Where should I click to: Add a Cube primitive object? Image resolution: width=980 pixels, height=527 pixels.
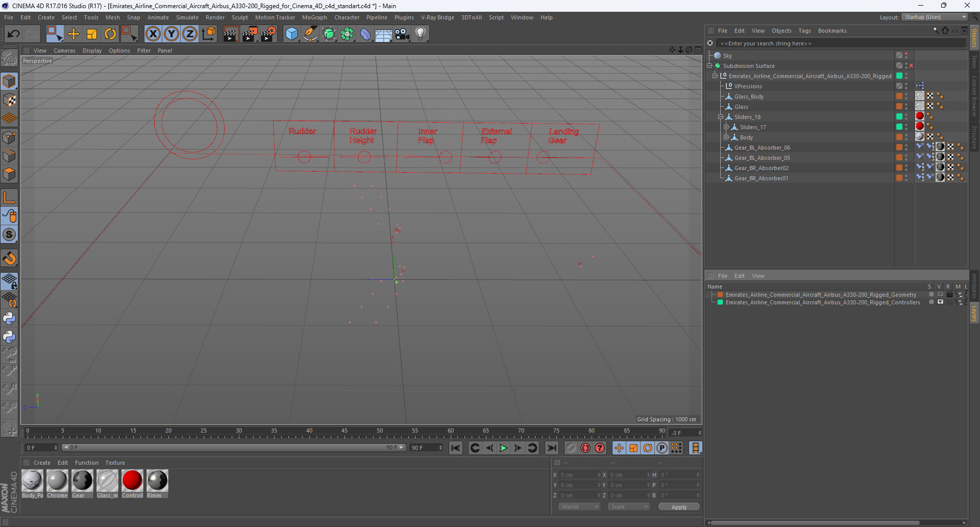[291, 34]
